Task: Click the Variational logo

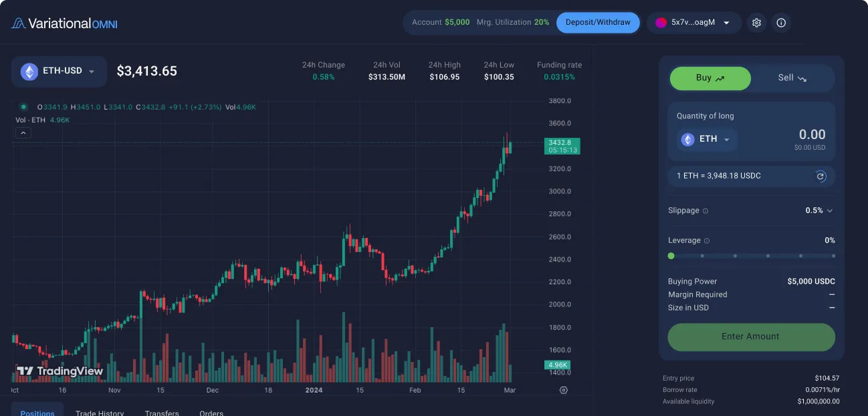Action: click(64, 22)
